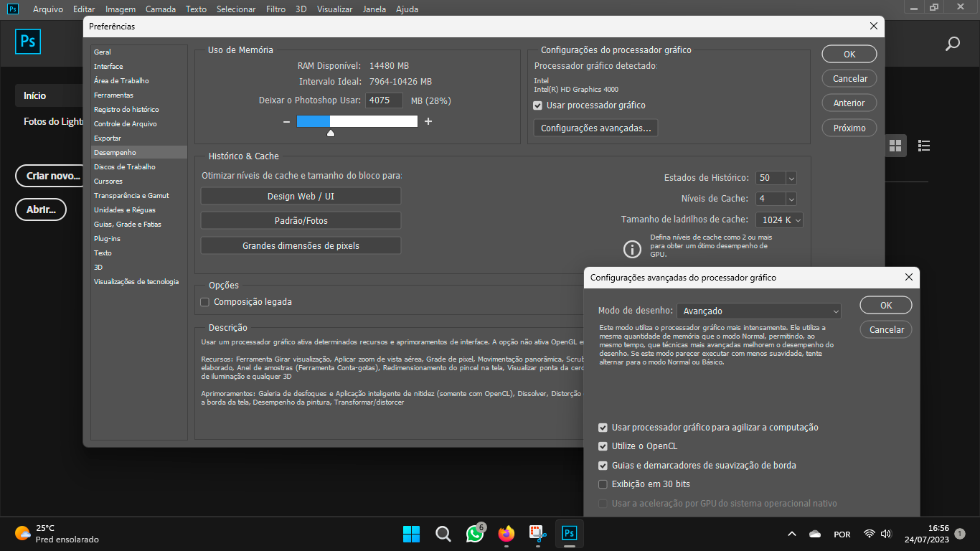Open the Selecionar menu
Viewport: 980px width, 551px height.
[235, 9]
